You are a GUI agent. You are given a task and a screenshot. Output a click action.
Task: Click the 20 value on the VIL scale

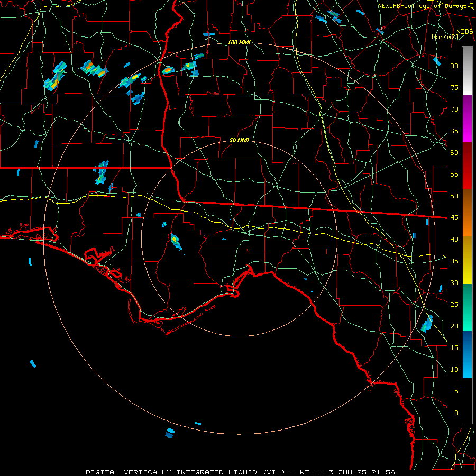(454, 326)
